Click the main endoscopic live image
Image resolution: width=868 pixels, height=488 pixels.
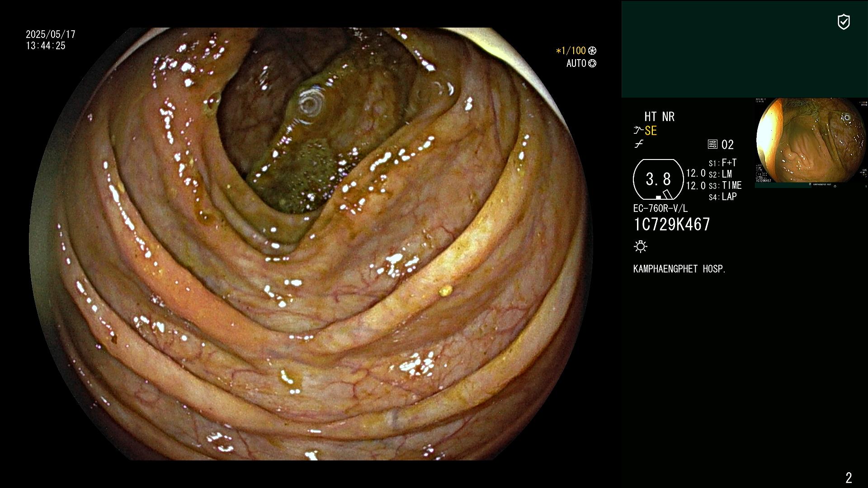[x=311, y=244]
